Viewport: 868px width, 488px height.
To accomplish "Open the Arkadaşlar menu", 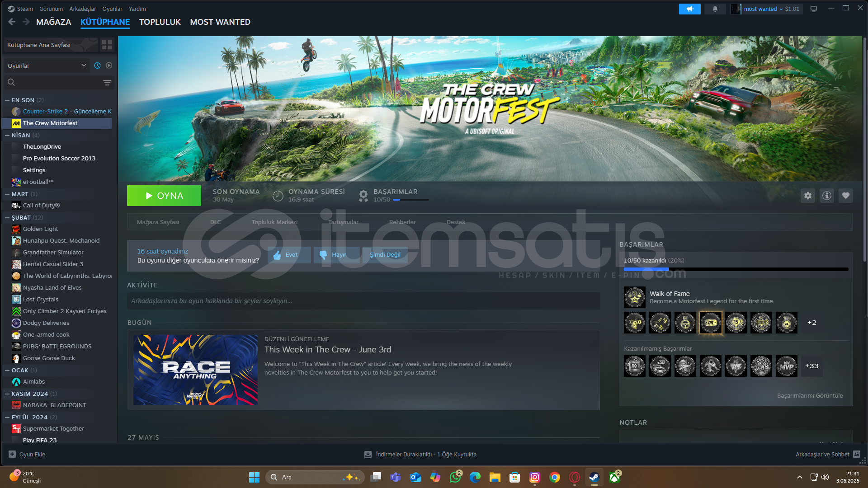I will pos(83,9).
